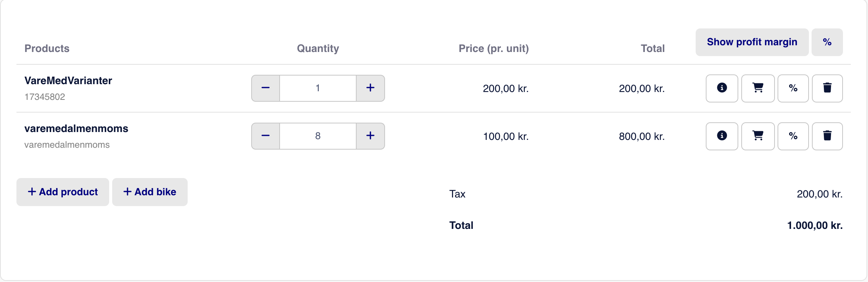The height and width of the screenshot is (282, 868).
Task: Focus the varemedalmenmoms quantity field
Action: click(318, 136)
